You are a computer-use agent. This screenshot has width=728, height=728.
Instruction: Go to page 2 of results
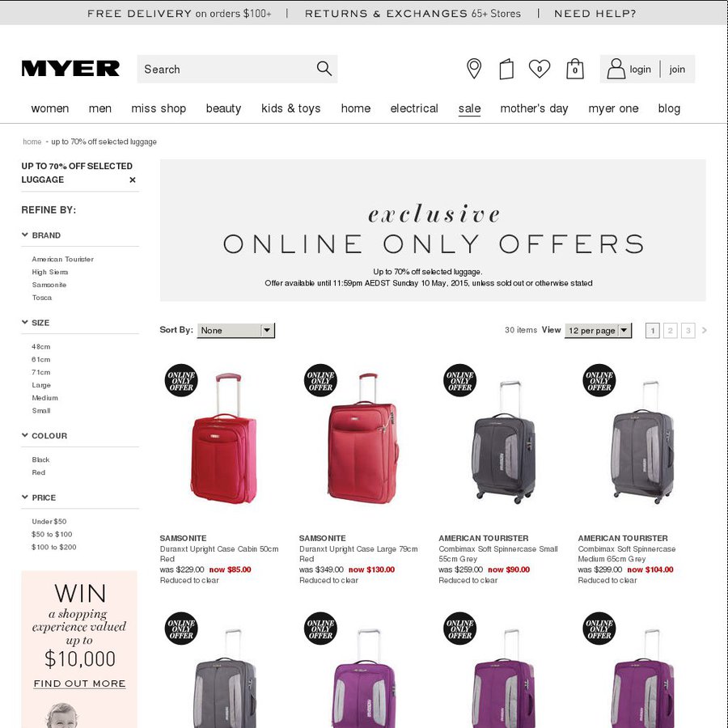(670, 330)
